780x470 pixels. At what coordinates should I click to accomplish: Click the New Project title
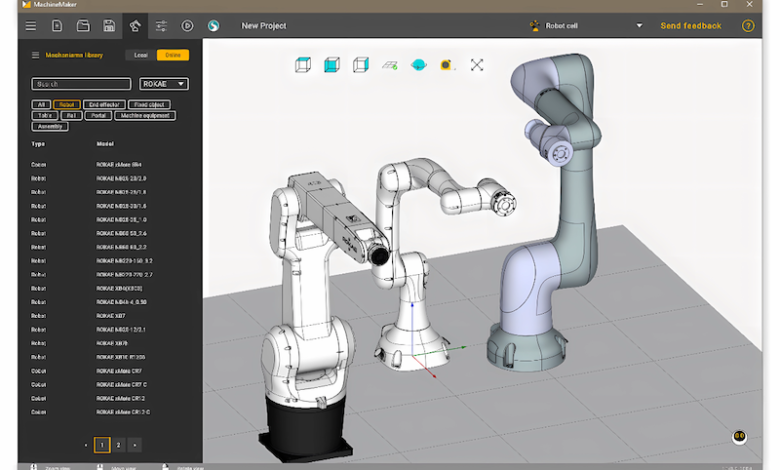click(x=264, y=26)
